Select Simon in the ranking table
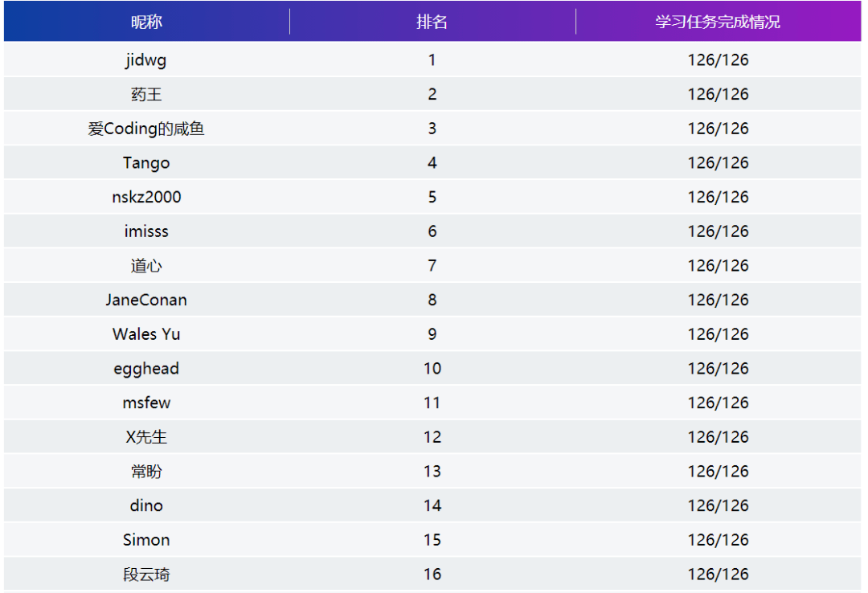 click(146, 540)
